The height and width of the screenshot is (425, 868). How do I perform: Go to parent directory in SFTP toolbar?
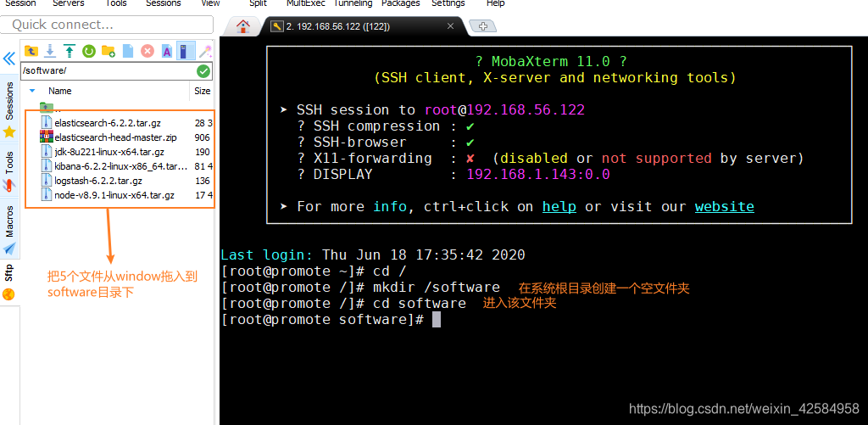coord(31,52)
